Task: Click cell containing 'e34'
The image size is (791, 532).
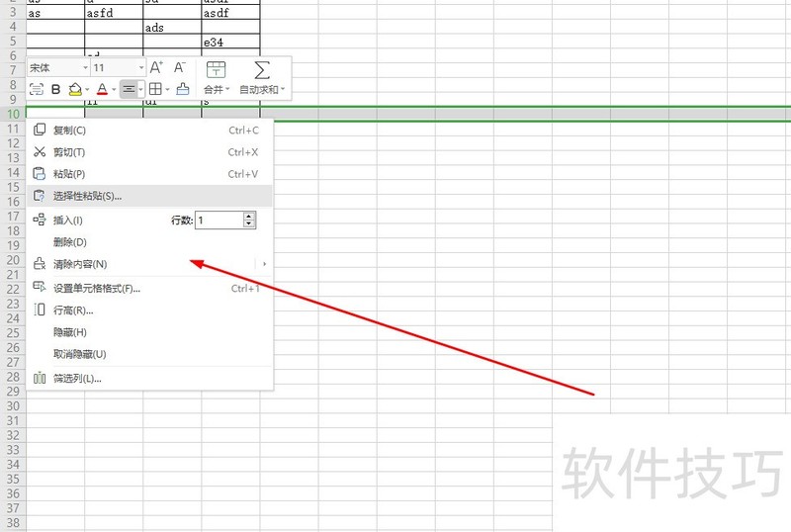Action: point(230,42)
